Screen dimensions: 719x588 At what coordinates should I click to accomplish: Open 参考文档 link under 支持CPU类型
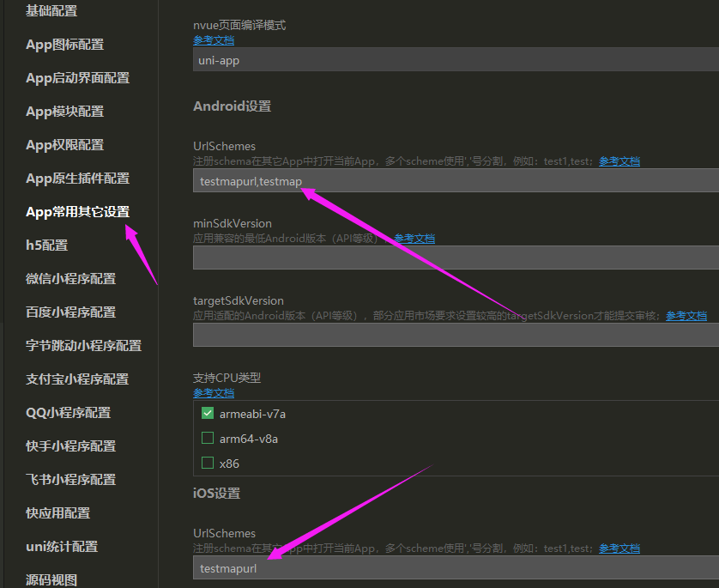(x=214, y=392)
